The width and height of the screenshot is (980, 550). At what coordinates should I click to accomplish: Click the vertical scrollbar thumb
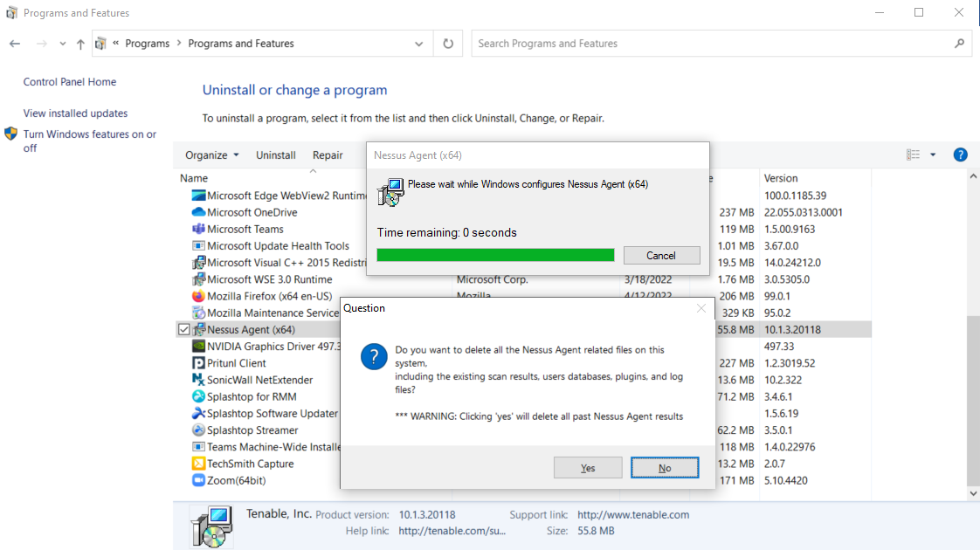[x=973, y=400]
